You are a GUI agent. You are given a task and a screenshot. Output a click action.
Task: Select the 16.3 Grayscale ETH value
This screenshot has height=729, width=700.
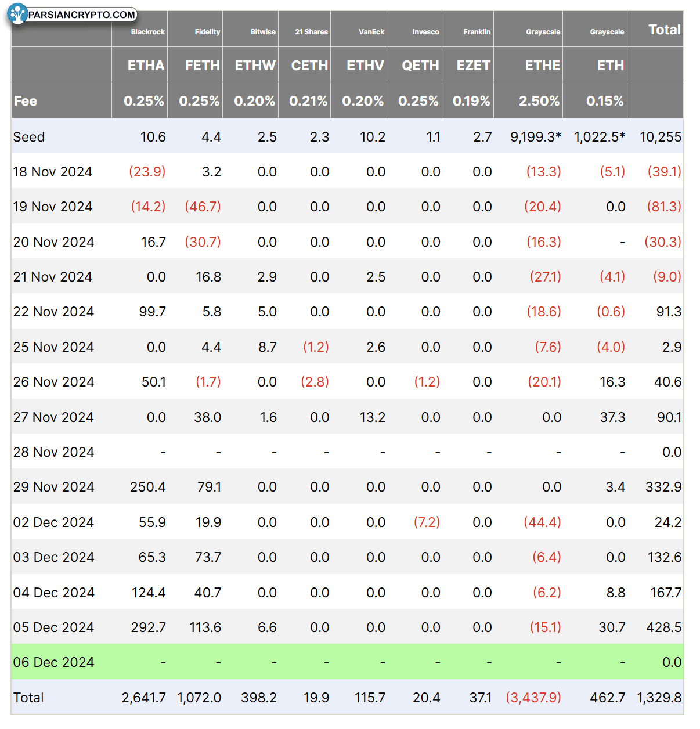pyautogui.click(x=612, y=382)
